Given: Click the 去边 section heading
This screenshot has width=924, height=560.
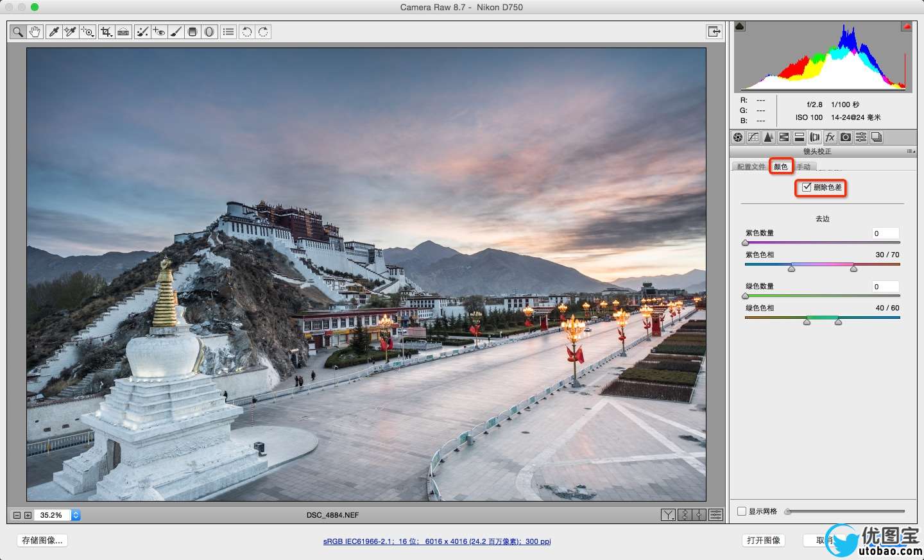Looking at the screenshot, I should pyautogui.click(x=823, y=219).
